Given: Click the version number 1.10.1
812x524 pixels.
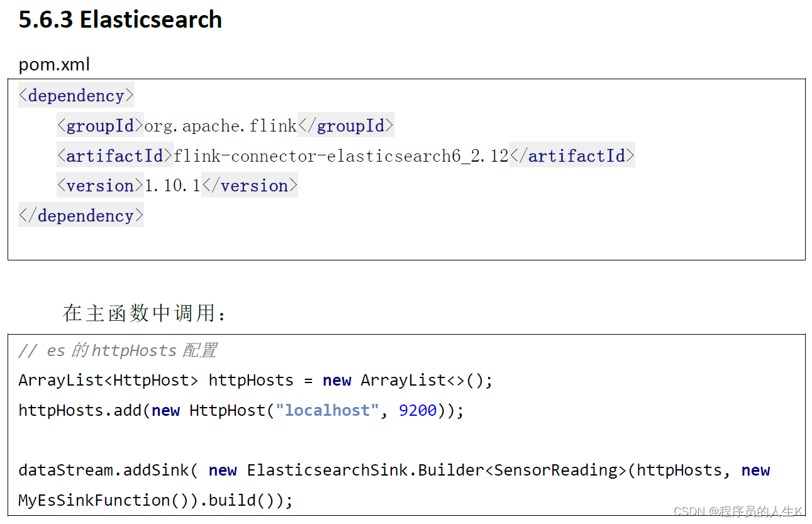Looking at the screenshot, I should [x=172, y=186].
